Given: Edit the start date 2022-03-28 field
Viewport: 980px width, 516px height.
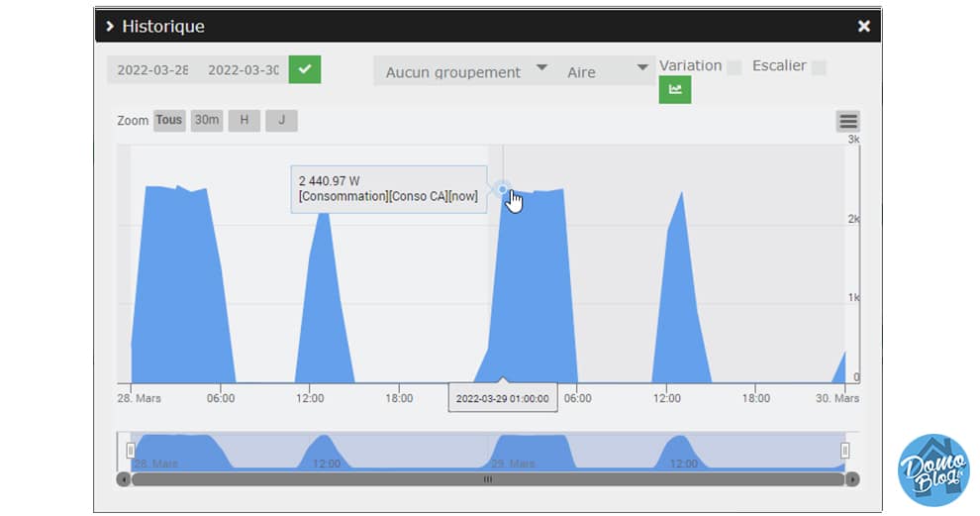Looking at the screenshot, I should [x=151, y=70].
